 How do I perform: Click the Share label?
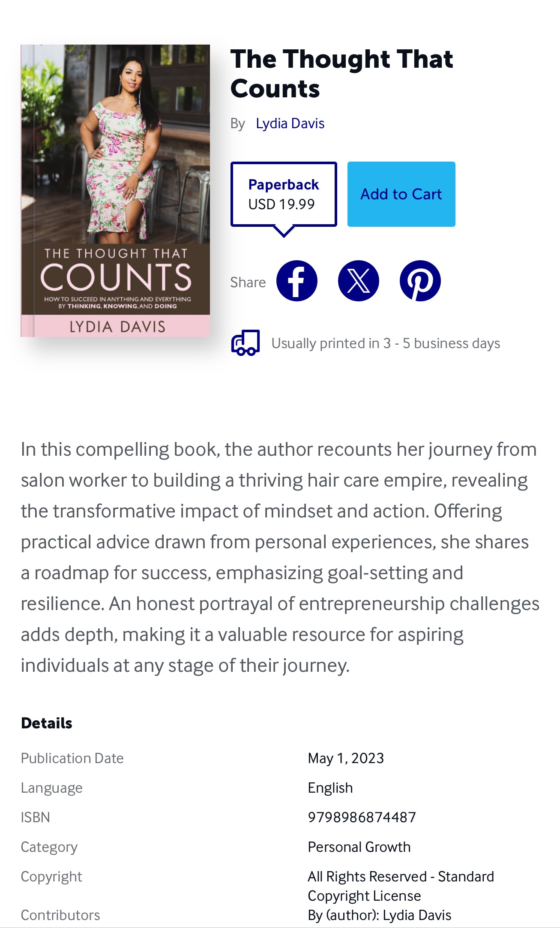[248, 282]
